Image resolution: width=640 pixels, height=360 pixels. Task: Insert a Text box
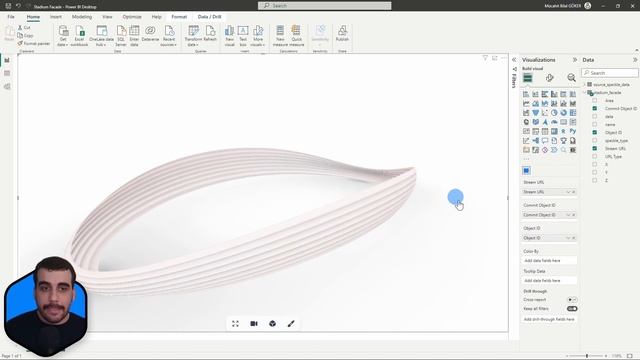pos(243,36)
